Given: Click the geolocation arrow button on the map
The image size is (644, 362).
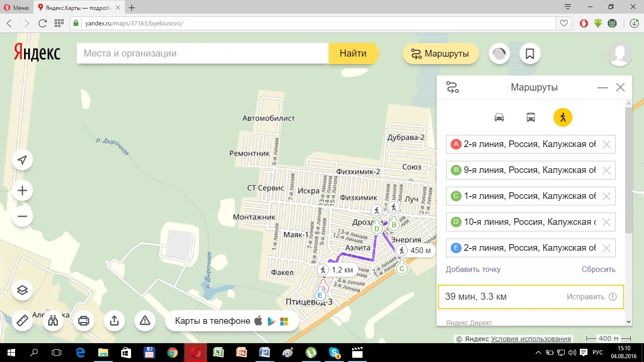Looking at the screenshot, I should tap(22, 160).
